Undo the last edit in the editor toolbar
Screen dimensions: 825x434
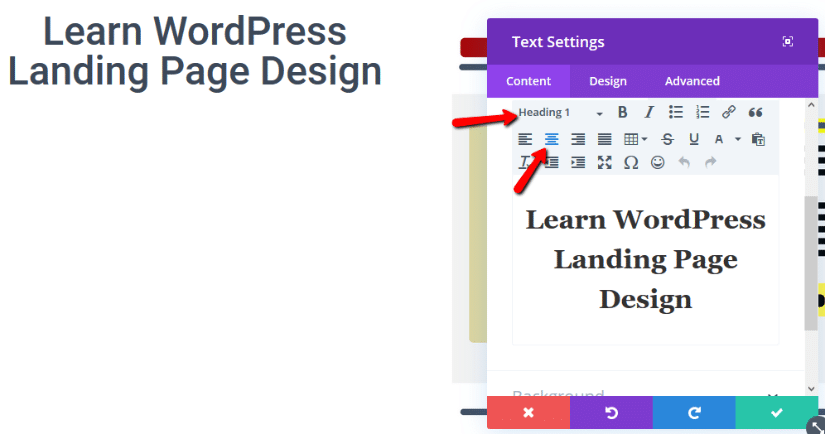point(684,163)
